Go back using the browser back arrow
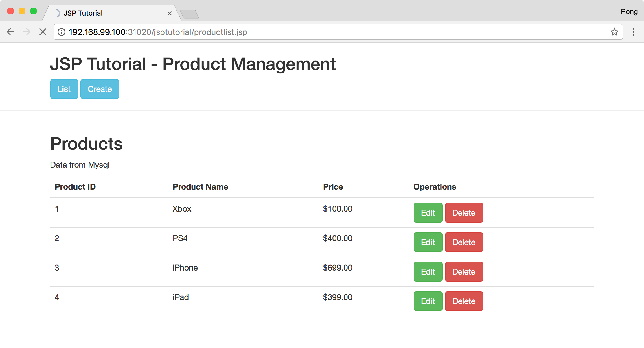The image size is (644, 348). pyautogui.click(x=10, y=32)
